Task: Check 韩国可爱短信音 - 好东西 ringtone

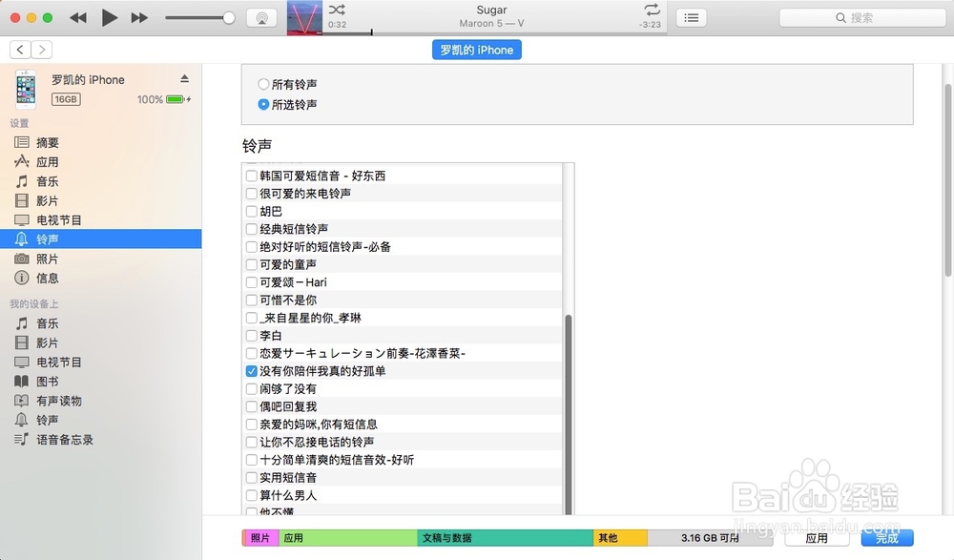Action: tap(251, 176)
